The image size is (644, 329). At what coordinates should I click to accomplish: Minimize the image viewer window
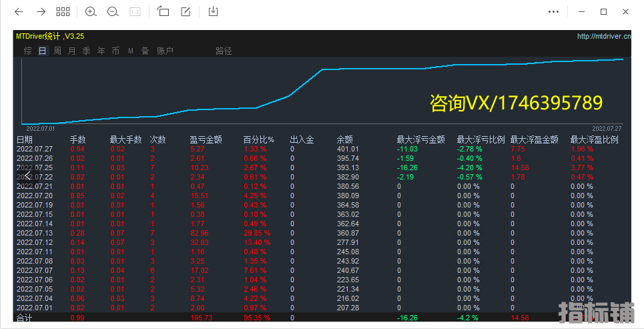581,12
